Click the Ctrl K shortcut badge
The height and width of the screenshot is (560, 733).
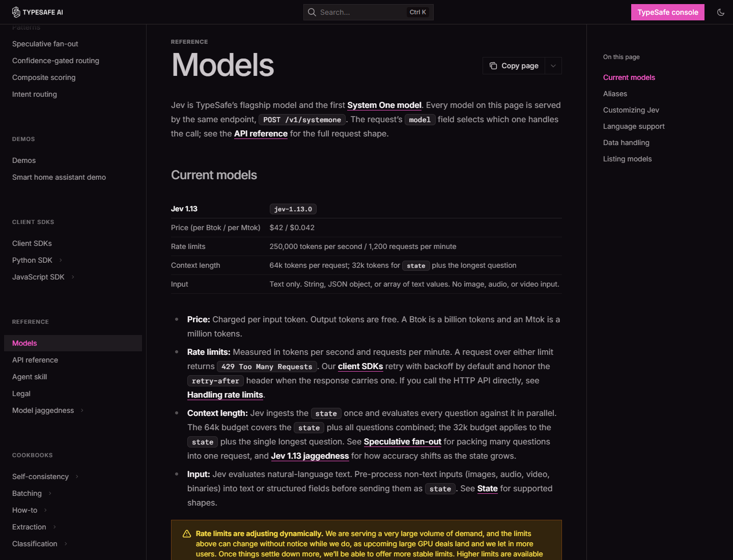(x=418, y=12)
